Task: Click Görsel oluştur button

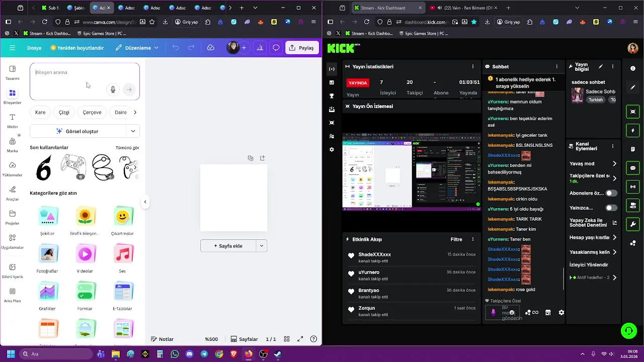Action: tap(77, 131)
